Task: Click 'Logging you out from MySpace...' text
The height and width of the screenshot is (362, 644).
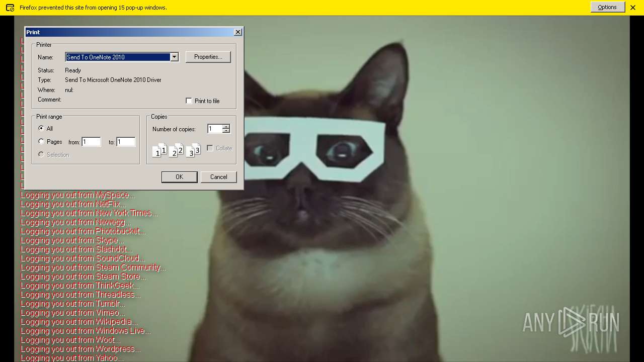Action: [x=78, y=195]
